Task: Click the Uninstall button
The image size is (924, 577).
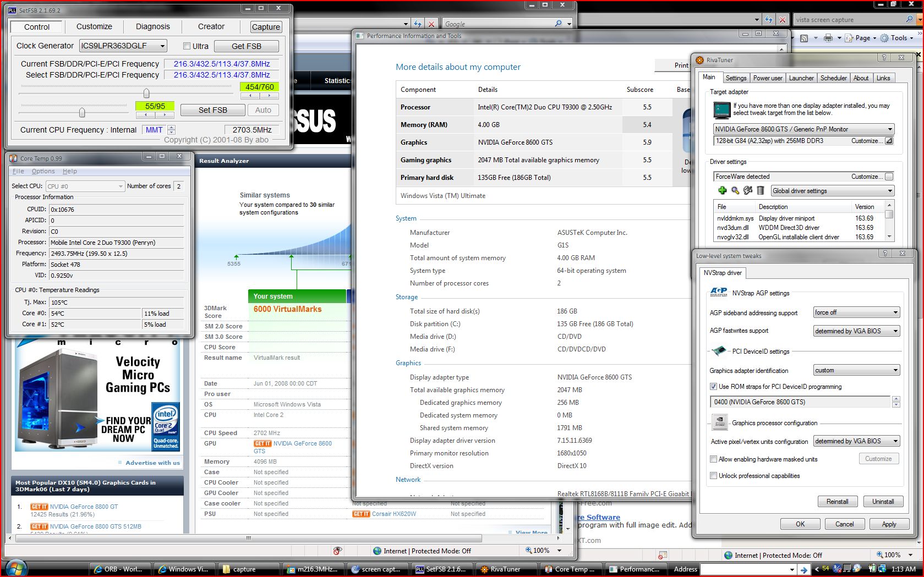Action: [883, 502]
